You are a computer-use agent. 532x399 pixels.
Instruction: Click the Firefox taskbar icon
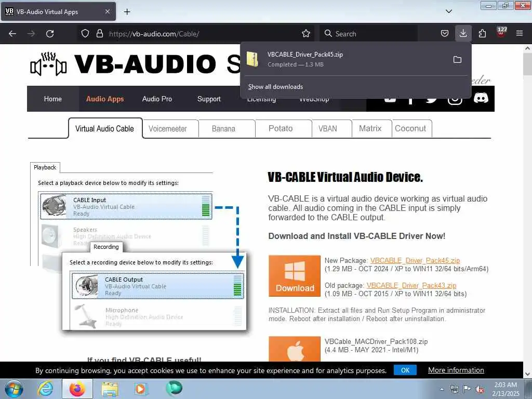pyautogui.click(x=77, y=389)
